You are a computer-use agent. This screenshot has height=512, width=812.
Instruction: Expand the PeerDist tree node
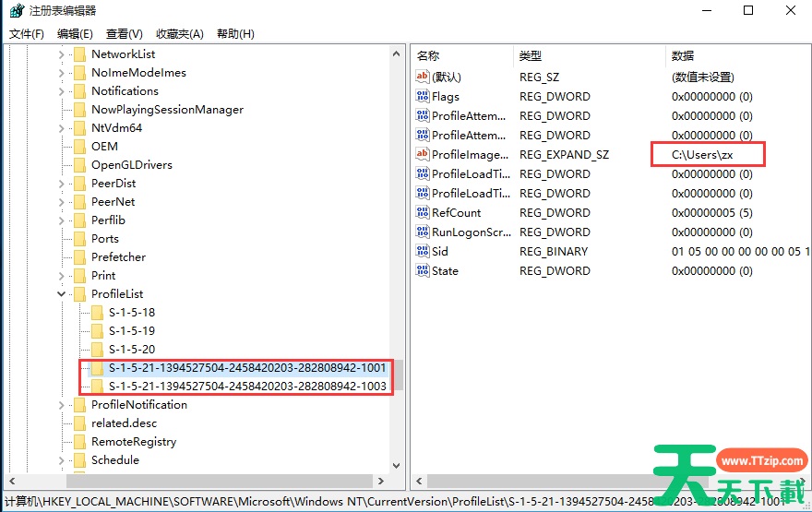pos(61,184)
